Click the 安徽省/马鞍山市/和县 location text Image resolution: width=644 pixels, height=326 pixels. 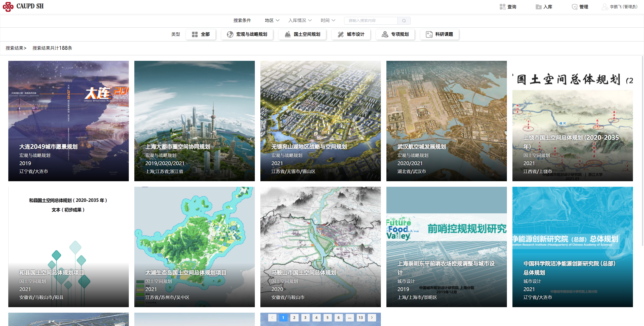coord(41,297)
